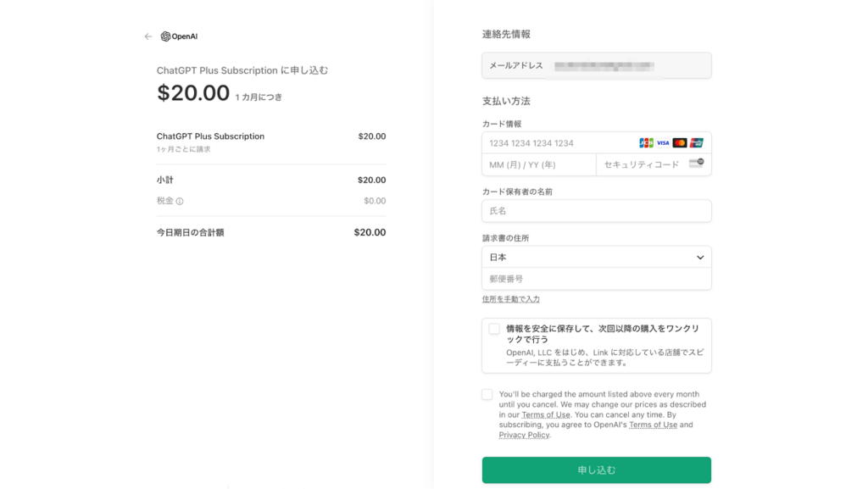Click the 住所を手動で入力 link
868x489 pixels.
click(x=511, y=299)
